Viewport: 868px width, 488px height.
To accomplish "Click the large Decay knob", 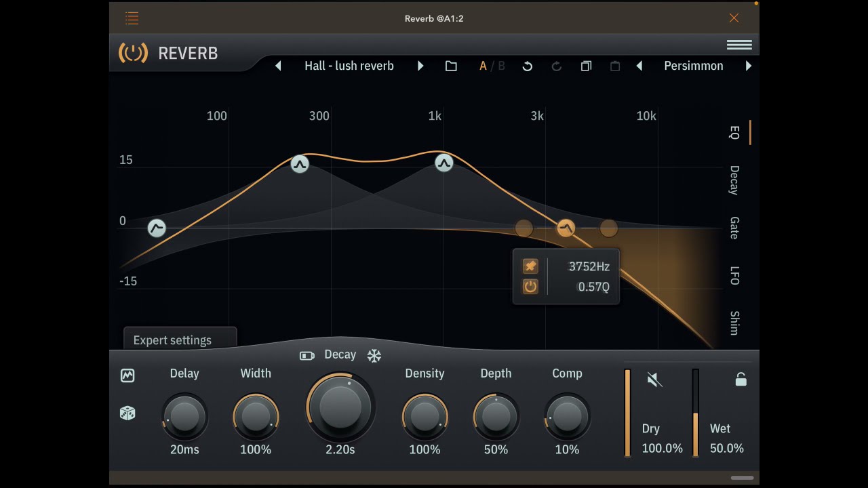I will 340,407.
